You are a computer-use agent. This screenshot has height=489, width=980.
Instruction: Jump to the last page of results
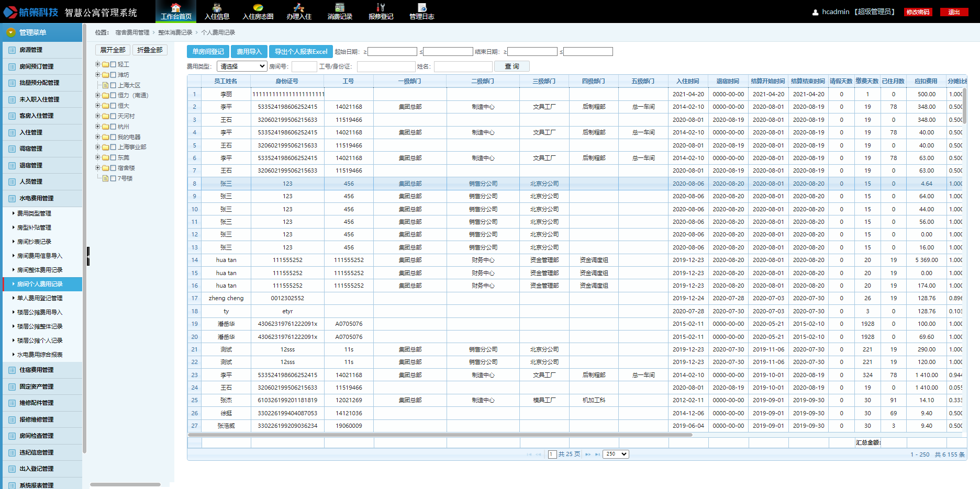pyautogui.click(x=597, y=454)
